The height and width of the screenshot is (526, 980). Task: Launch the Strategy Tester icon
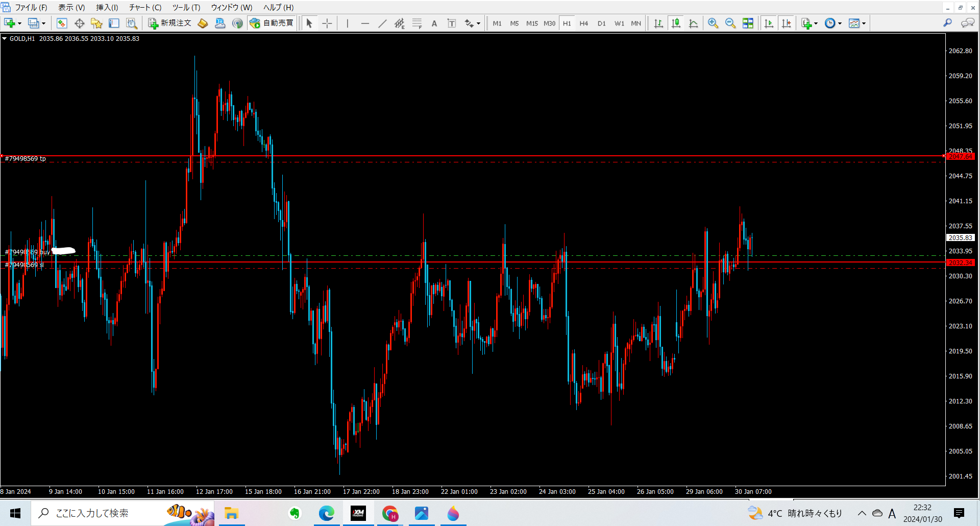(x=132, y=23)
